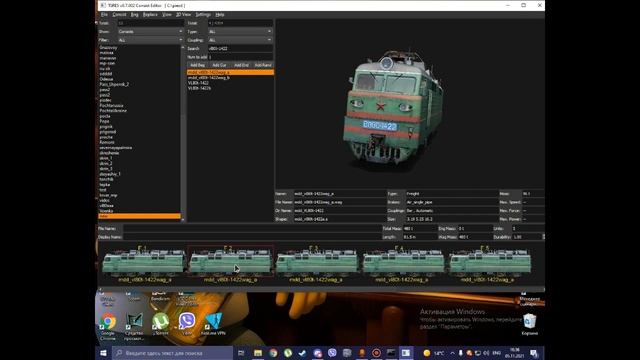Screen dimensions: 640x360
Task: Open the notification center
Action: pos(533,353)
